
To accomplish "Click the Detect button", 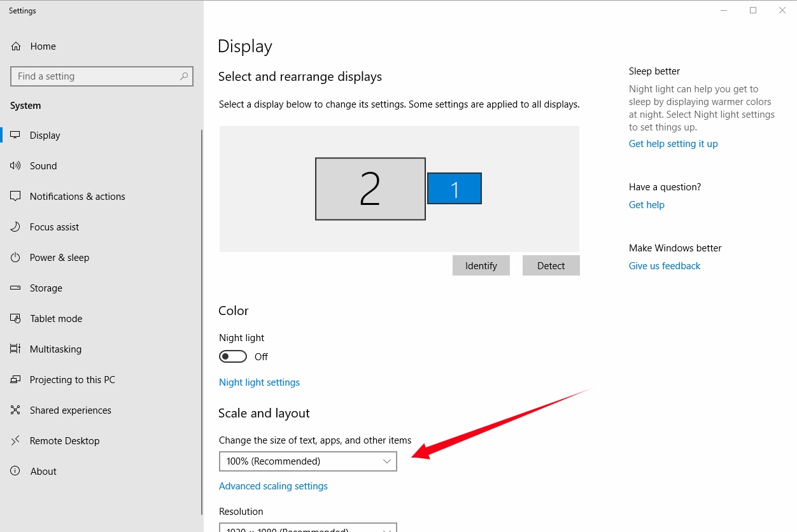I will point(551,266).
